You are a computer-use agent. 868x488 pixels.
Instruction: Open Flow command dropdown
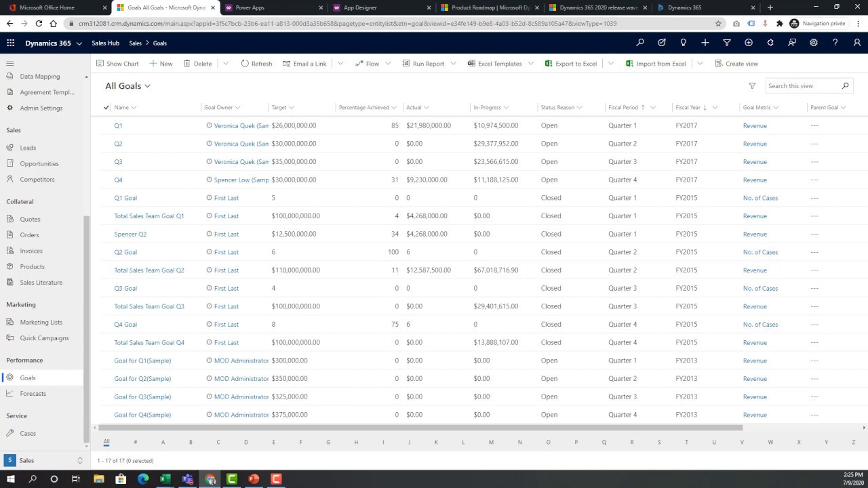coord(389,64)
